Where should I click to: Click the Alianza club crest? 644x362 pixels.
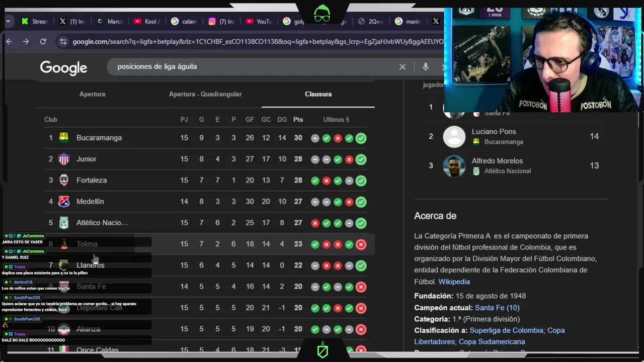[x=64, y=329]
